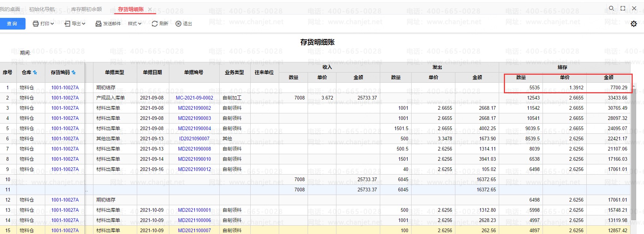644x234 pixels.
Task: Select 其他出库单 cell in row 6
Action: point(115,139)
